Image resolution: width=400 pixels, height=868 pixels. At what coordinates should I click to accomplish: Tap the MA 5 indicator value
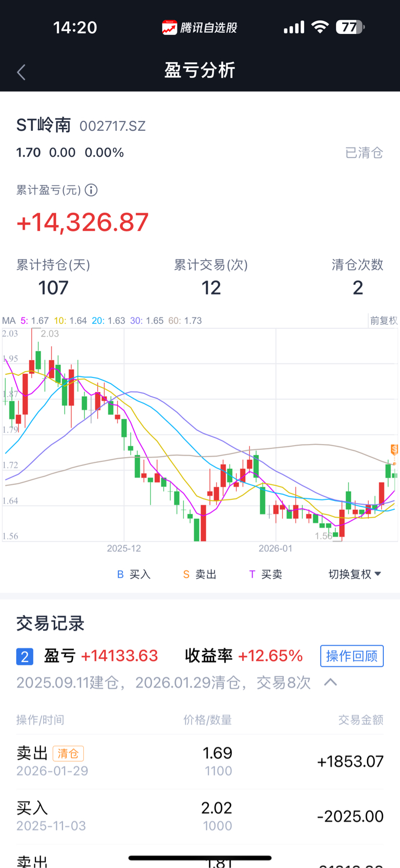point(35,321)
